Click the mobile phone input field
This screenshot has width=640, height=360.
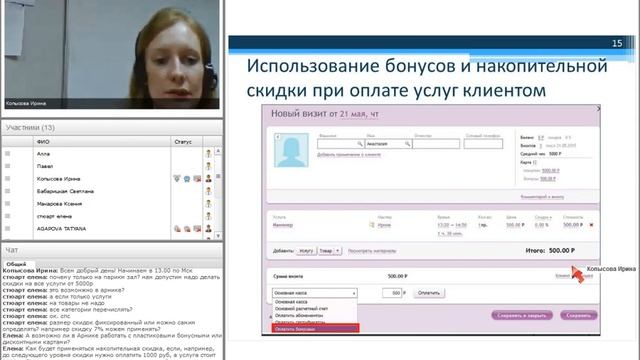[x=483, y=144]
